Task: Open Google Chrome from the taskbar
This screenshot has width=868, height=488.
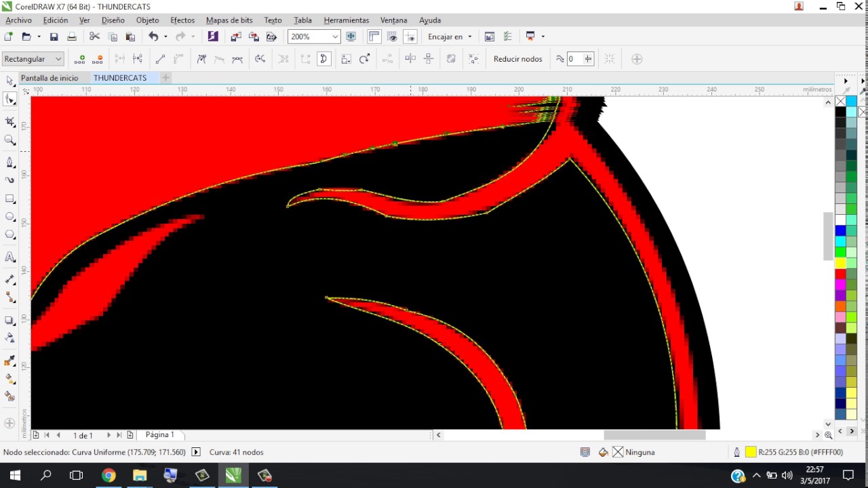Action: (108, 475)
